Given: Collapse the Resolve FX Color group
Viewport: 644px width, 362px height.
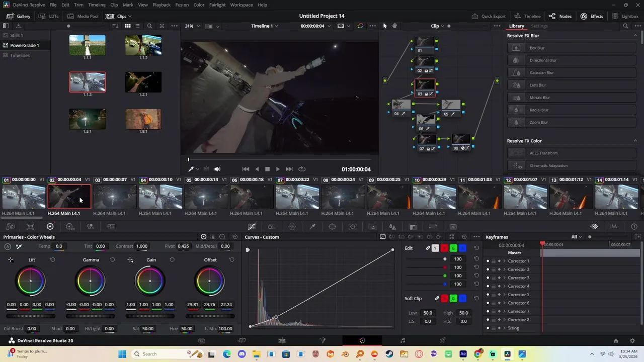Looking at the screenshot, I should (635, 141).
